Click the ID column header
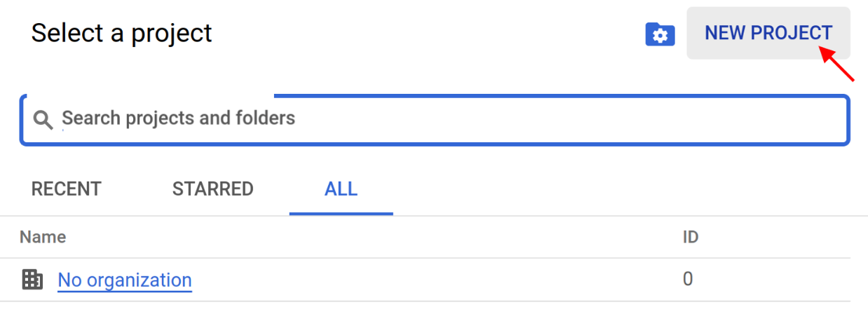 691,237
